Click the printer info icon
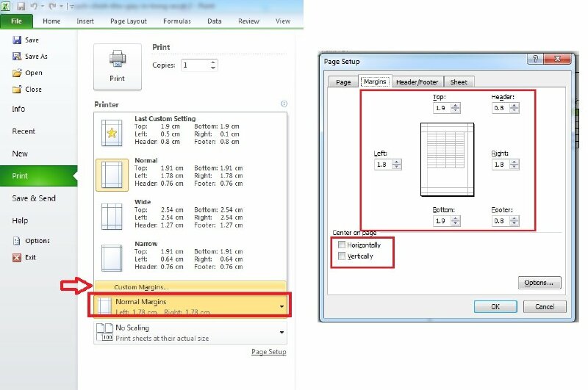Image resolution: width=588 pixels, height=390 pixels. coord(284,104)
